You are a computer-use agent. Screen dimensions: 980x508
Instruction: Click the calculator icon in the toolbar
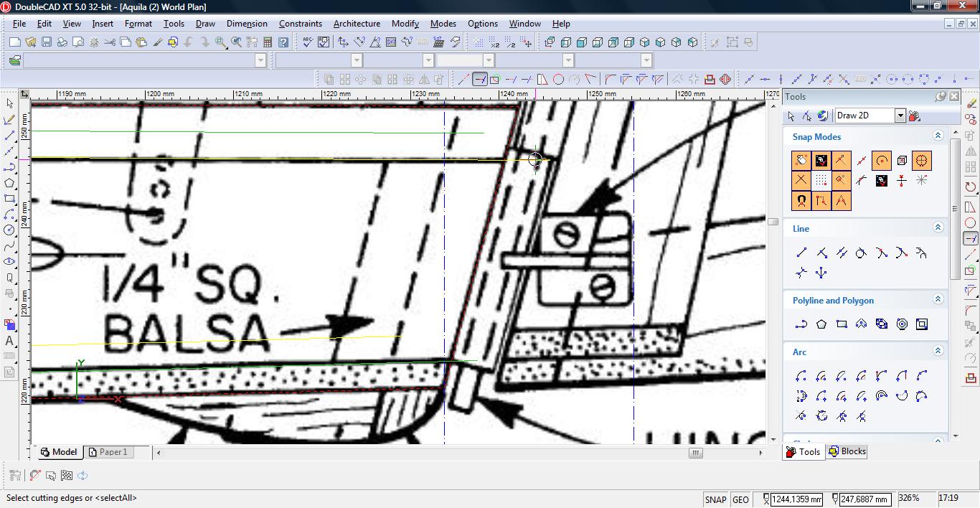click(x=267, y=42)
